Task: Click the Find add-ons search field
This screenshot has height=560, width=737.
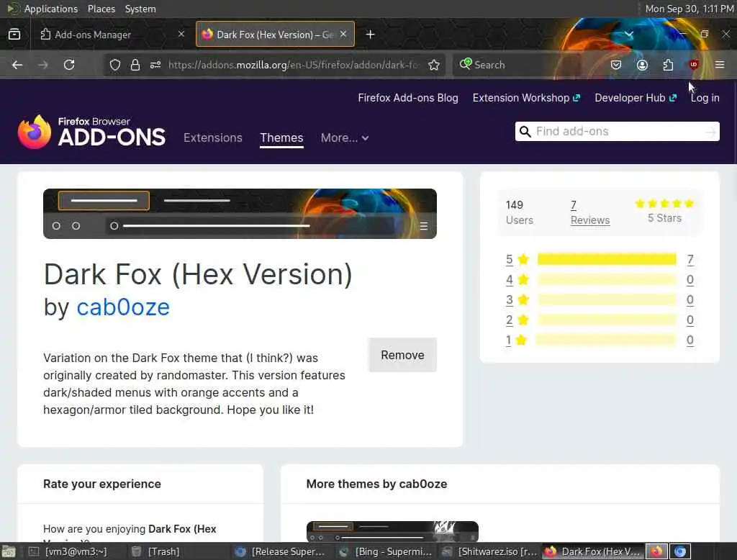Action: (617, 132)
